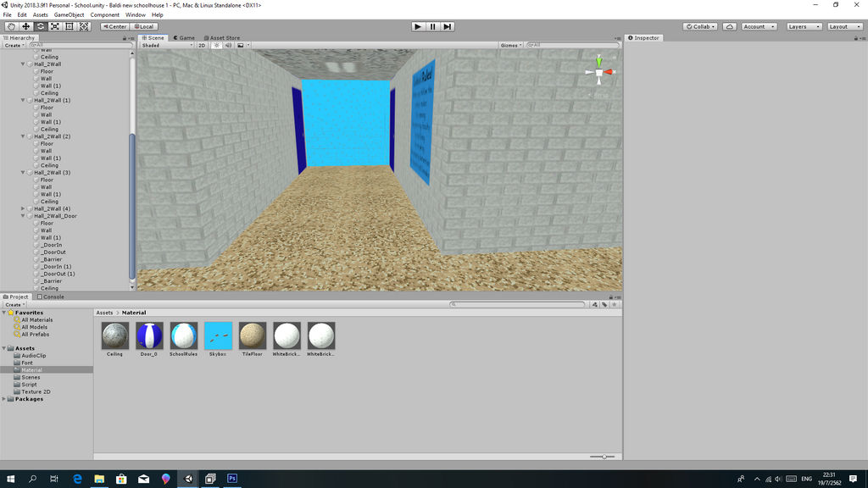Screen dimensions: 868x488
Task: Collapse the Hall_2Wall (1) object
Action: 23,101
